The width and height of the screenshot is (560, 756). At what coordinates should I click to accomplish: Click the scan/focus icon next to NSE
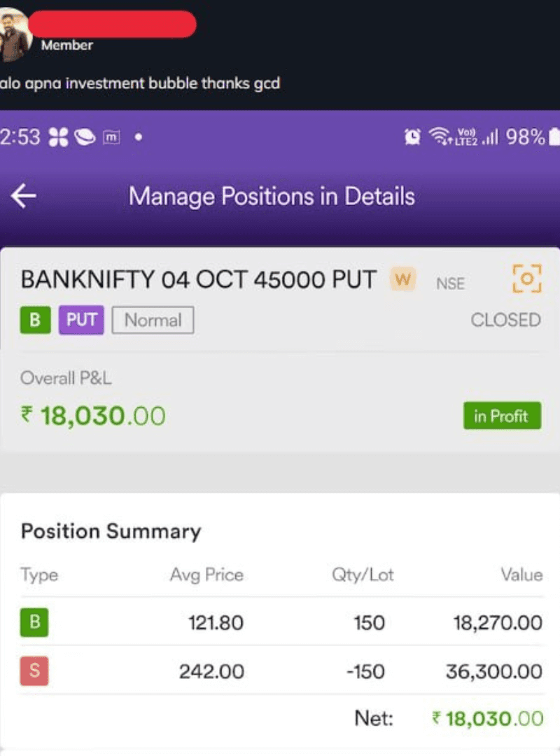pos(527,279)
